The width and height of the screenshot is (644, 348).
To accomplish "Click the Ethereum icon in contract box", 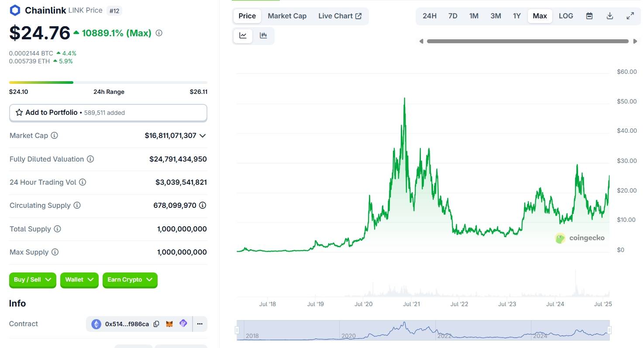I will coord(96,324).
